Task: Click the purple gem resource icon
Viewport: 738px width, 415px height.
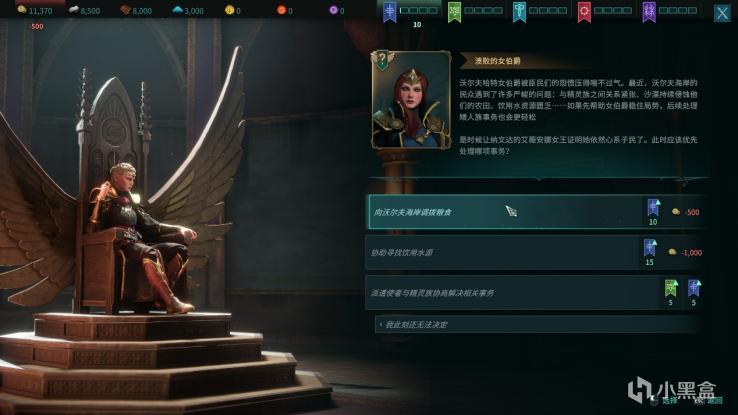Action: (x=333, y=10)
